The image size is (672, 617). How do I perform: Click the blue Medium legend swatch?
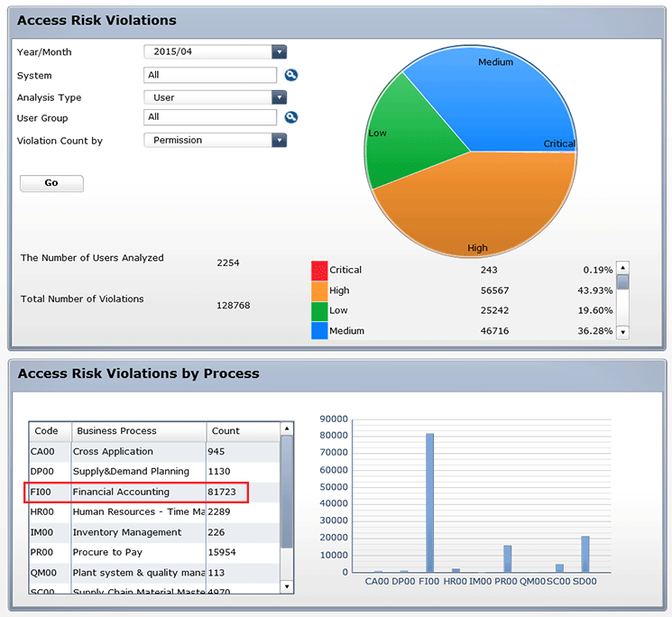(319, 330)
